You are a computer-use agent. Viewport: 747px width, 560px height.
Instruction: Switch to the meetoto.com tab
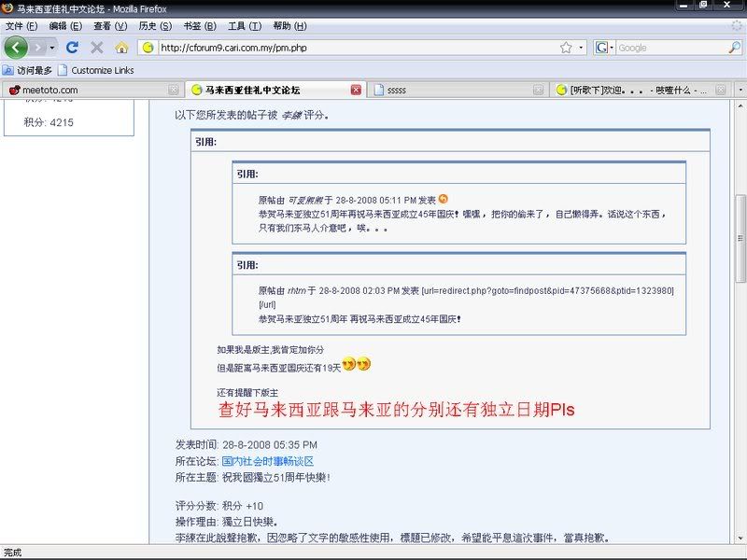pyautogui.click(x=84, y=90)
